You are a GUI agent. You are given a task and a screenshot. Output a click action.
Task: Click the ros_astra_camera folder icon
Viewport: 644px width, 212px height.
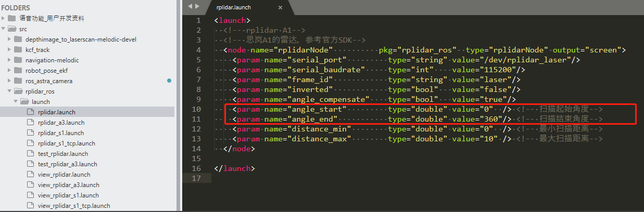[18, 81]
